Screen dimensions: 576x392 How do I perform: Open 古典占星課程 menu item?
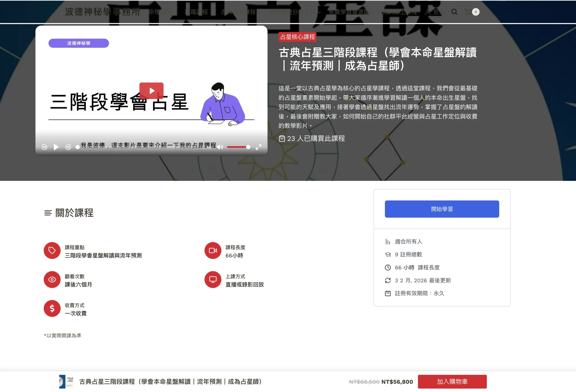238,12
